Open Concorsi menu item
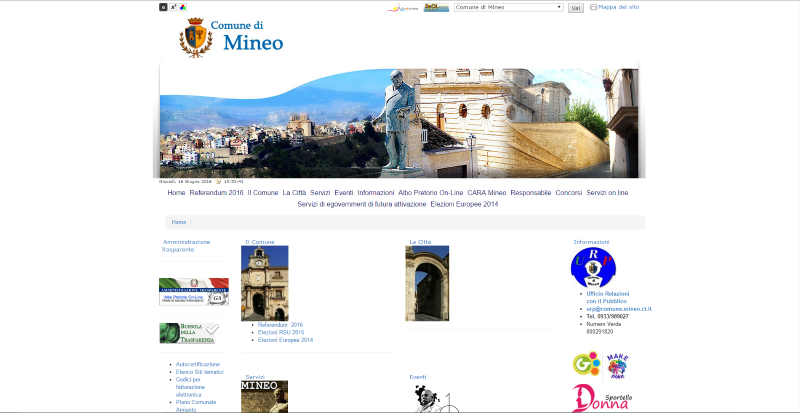 [569, 193]
